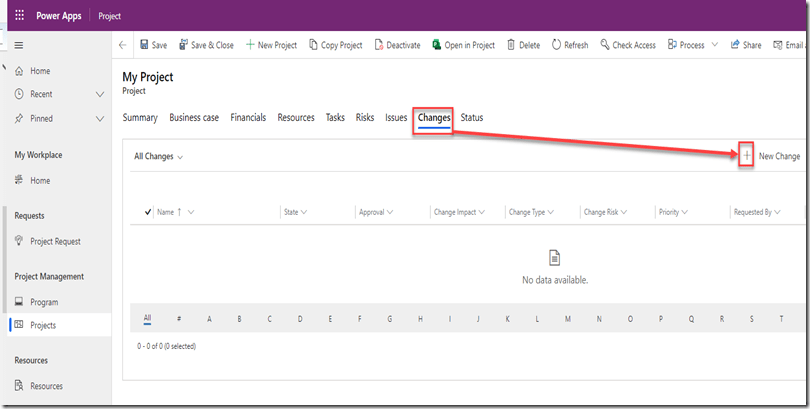The width and height of the screenshot is (810, 409).
Task: Open the Power Apps app launcher waffle
Action: [19, 16]
